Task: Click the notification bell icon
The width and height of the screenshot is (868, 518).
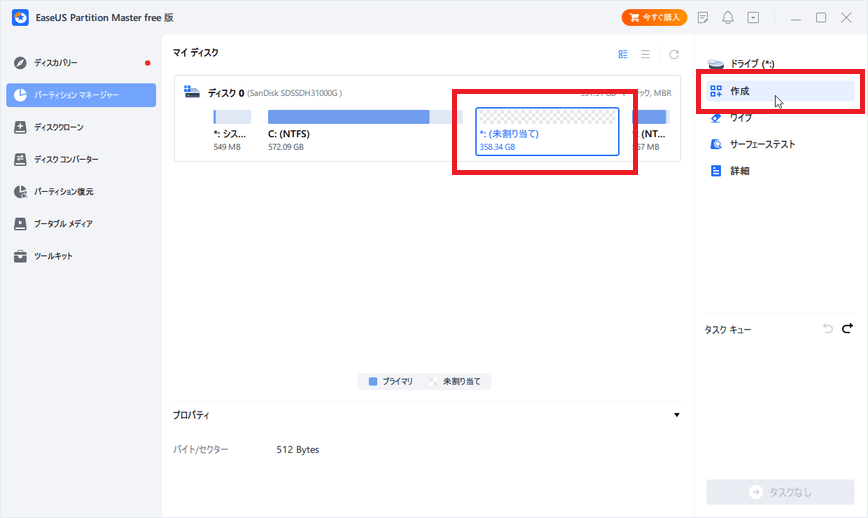Action: [729, 17]
